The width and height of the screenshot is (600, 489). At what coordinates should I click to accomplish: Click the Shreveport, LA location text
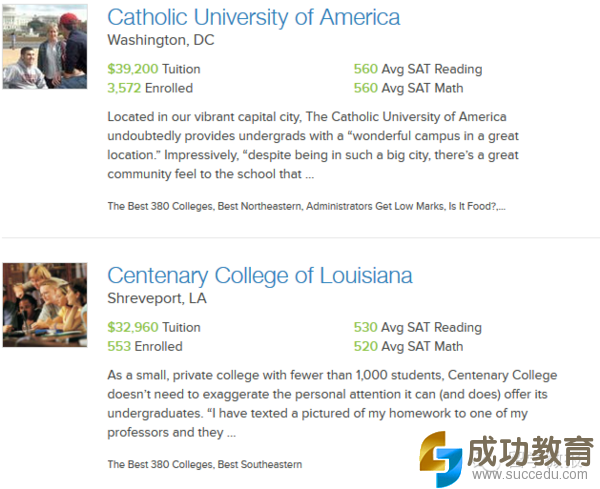click(x=157, y=299)
